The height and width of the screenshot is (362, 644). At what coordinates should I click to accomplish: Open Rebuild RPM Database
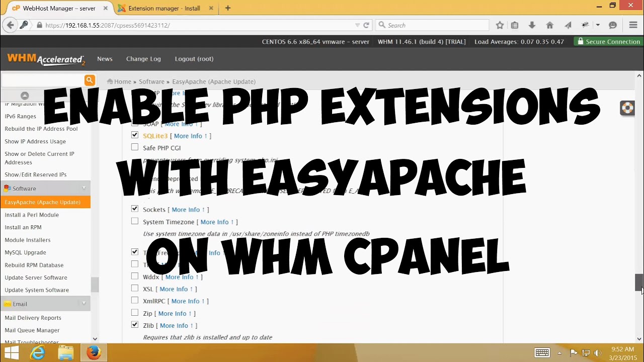tap(34, 265)
